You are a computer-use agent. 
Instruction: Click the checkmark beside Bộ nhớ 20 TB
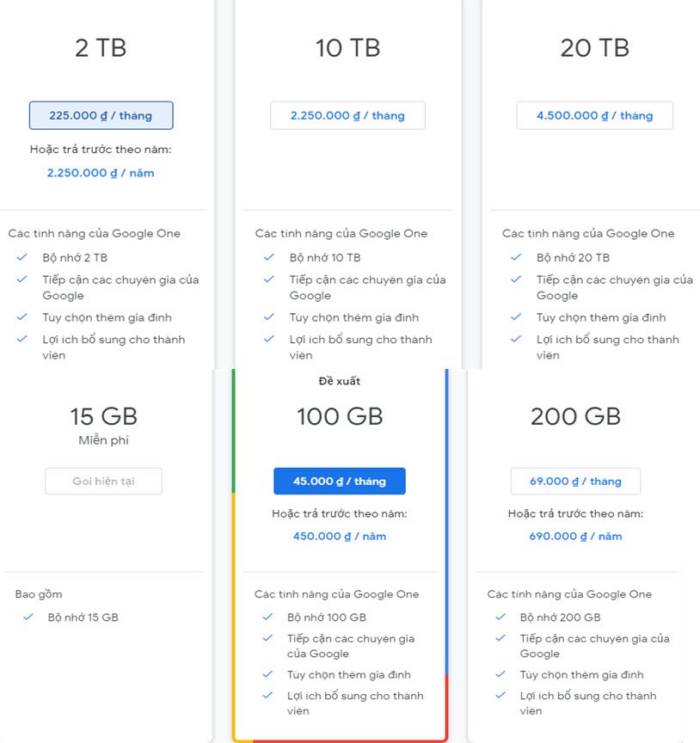point(516,257)
